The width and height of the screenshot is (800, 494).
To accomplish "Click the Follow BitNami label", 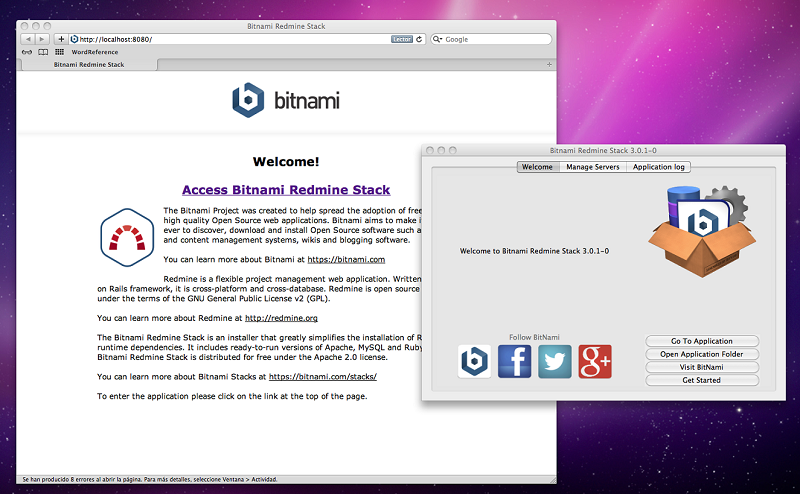I will tap(534, 337).
